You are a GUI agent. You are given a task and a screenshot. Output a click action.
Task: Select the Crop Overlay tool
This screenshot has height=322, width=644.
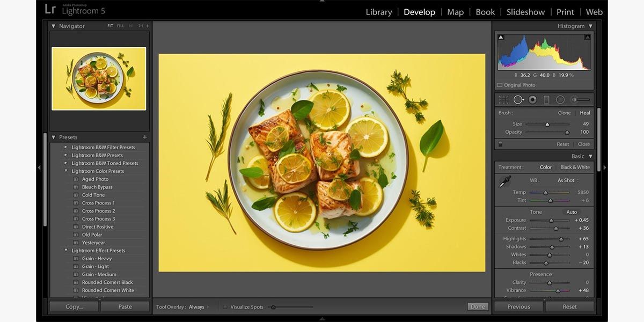pyautogui.click(x=503, y=100)
